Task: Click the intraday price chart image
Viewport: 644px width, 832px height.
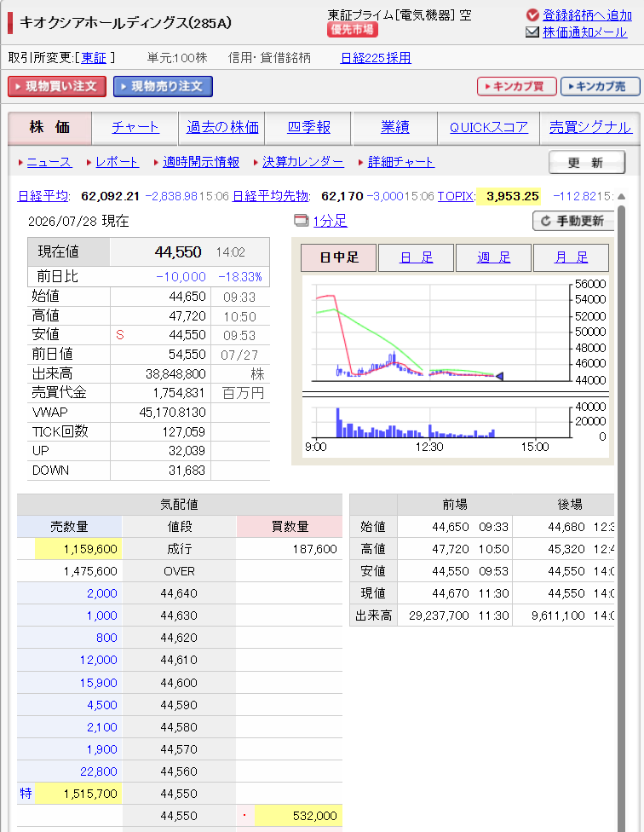Action: 455,366
